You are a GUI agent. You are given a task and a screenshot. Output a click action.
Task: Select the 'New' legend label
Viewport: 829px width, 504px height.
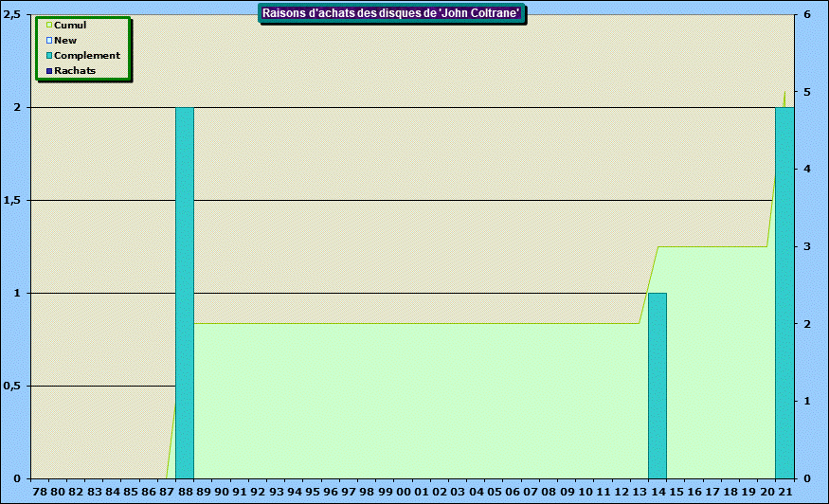(65, 40)
